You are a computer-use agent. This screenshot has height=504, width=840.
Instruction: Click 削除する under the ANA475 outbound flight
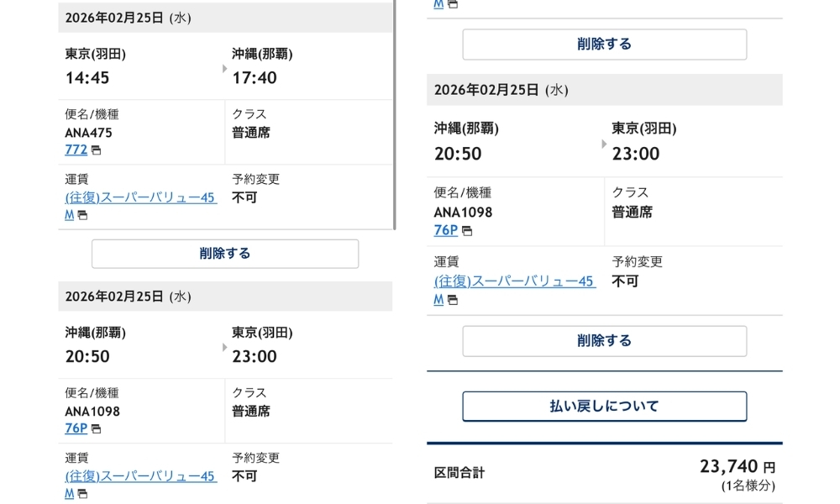224,254
